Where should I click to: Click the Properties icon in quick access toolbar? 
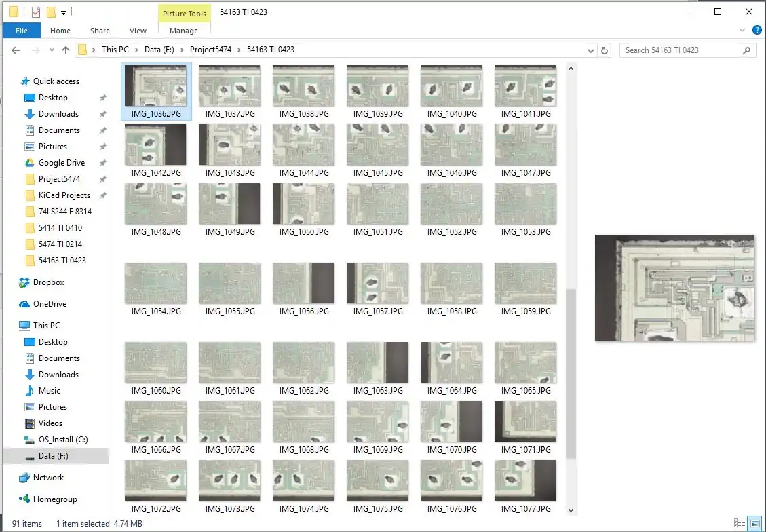36,12
